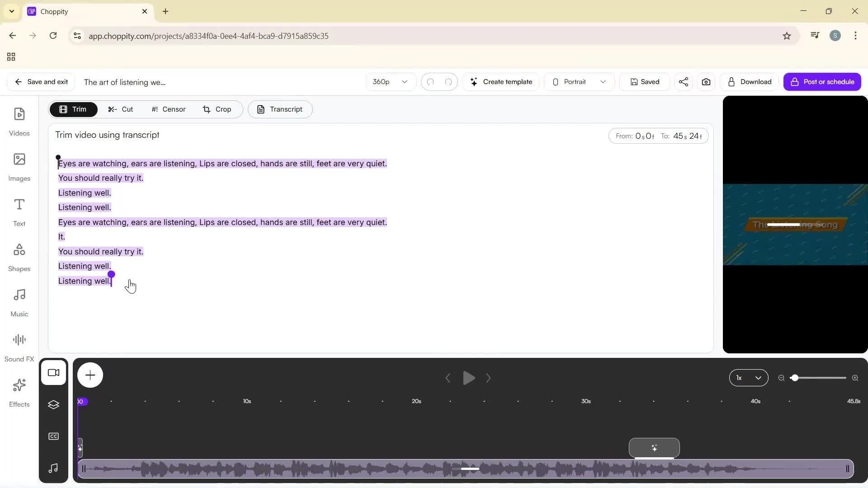The image size is (868, 488).
Task: Switch to the Transcript tab
Action: [280, 109]
